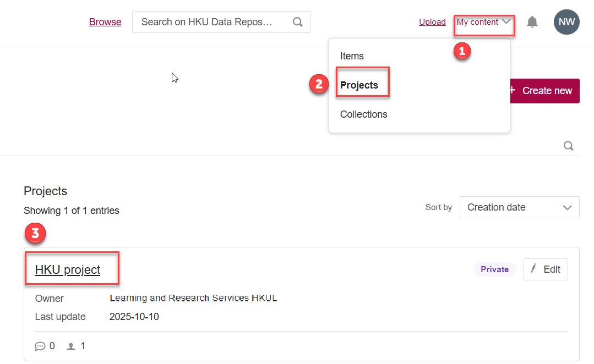Go to the Browse link
Screen dimensions: 594x364
pos(105,22)
